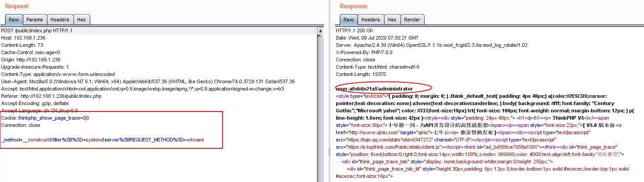Image resolution: width=644 pixels, height=182 pixels.
Task: Click the Request panel title
Action: coord(16,6)
